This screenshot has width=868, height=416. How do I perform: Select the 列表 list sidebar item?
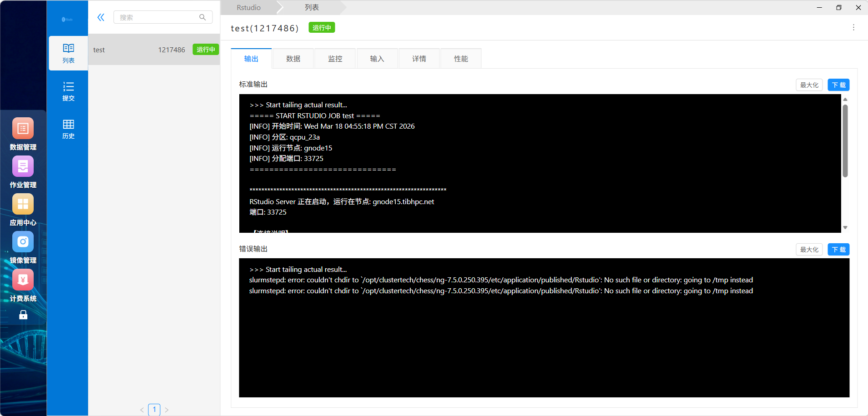point(68,53)
